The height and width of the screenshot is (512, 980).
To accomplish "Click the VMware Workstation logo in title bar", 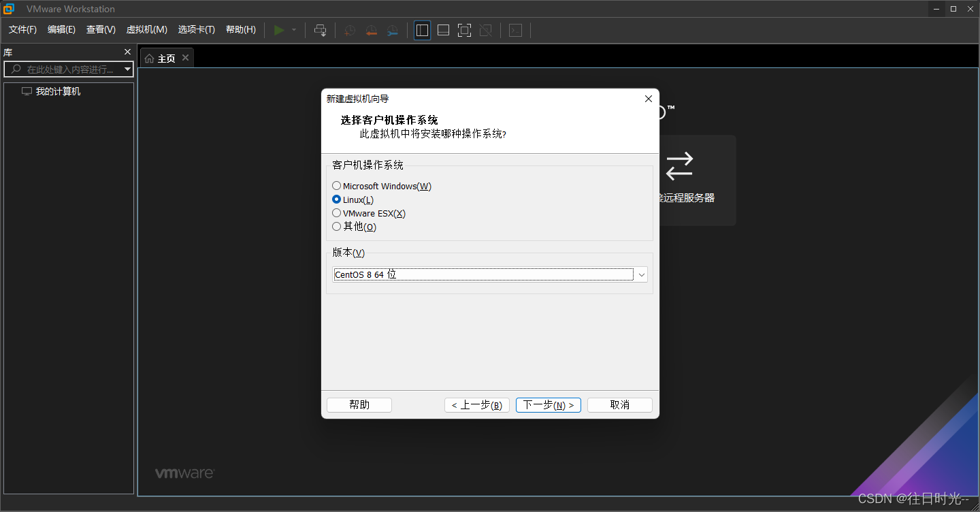I will coord(9,9).
